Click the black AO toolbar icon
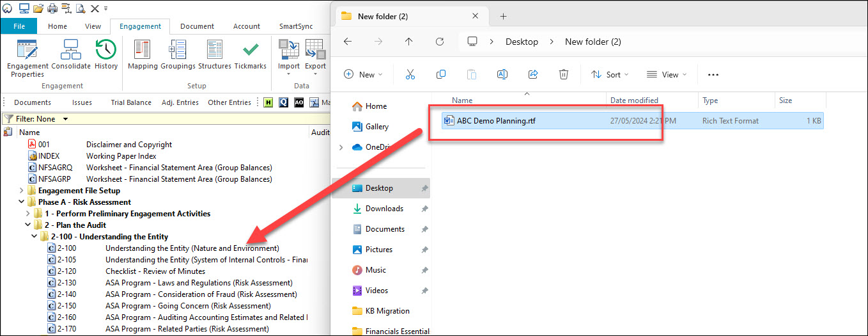The height and width of the screenshot is (336, 868). pyautogui.click(x=298, y=102)
